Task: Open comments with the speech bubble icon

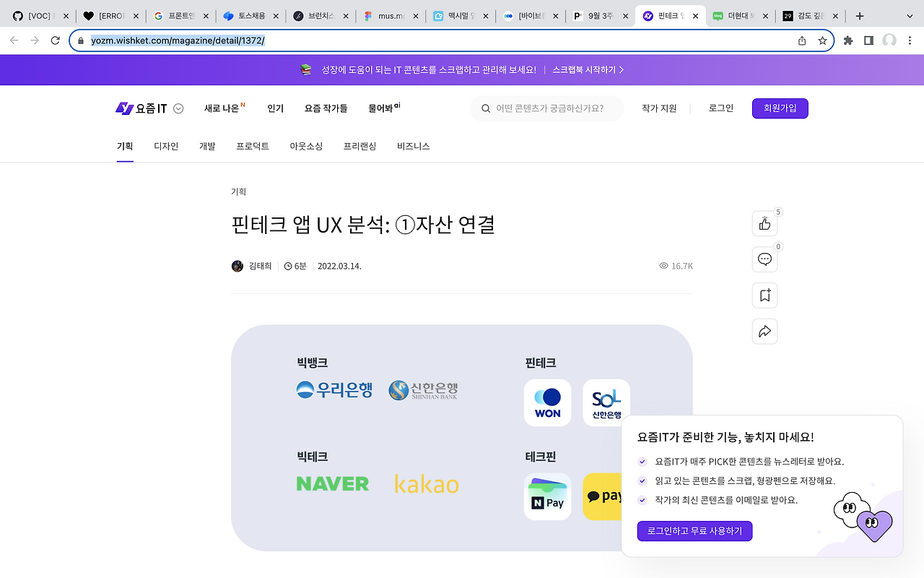Action: [765, 259]
